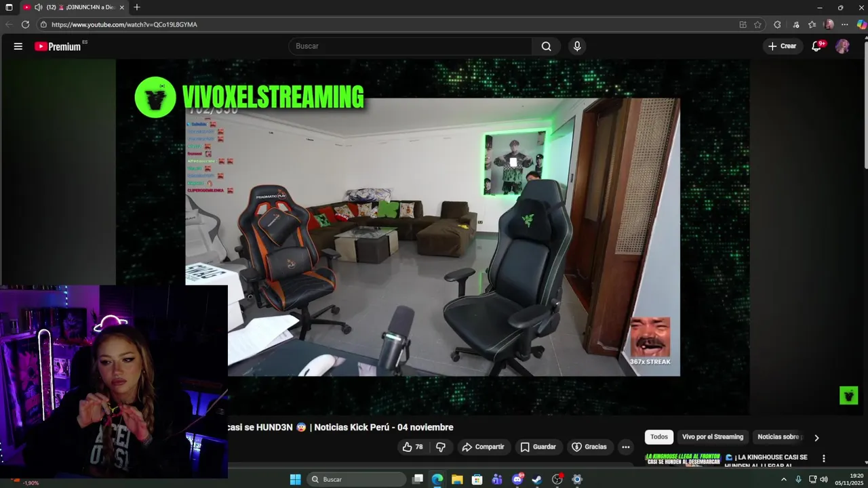Open the Edge profile avatar

[x=829, y=24]
